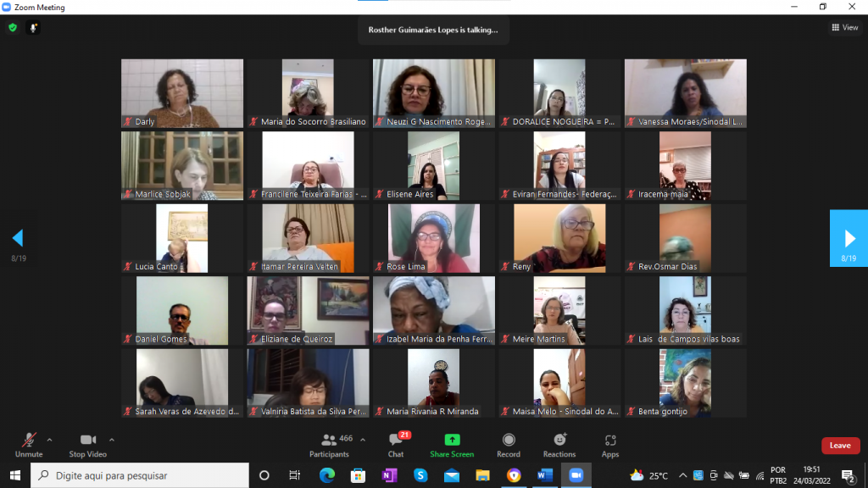Expand the Participants options arrow
This screenshot has width=868, height=488.
click(363, 440)
